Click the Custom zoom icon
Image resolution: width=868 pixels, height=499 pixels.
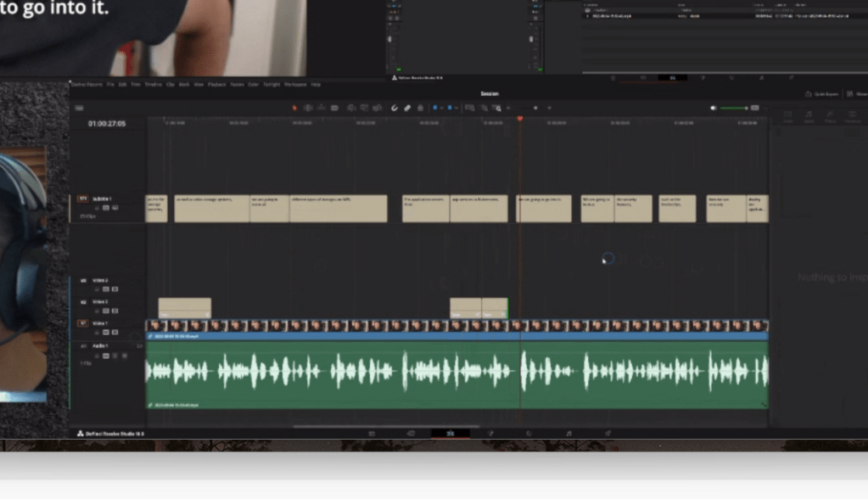click(x=497, y=108)
